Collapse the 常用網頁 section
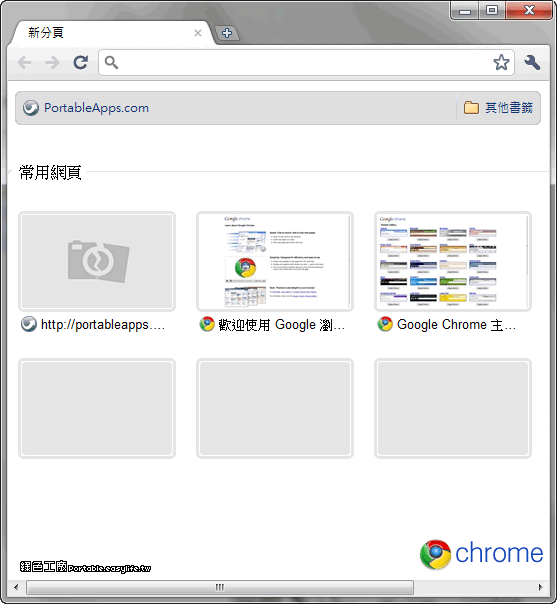The width and height of the screenshot is (557, 604). pyautogui.click(x=50, y=172)
